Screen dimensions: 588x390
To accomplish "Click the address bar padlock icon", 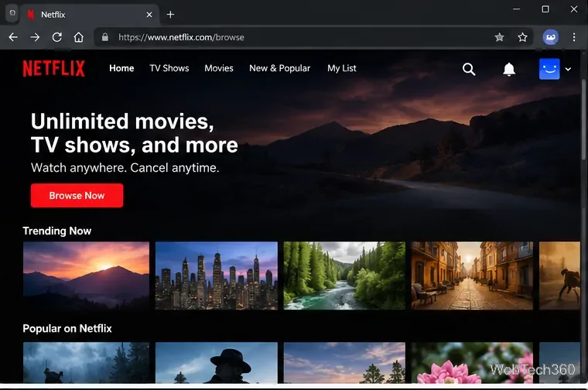I will pyautogui.click(x=105, y=37).
